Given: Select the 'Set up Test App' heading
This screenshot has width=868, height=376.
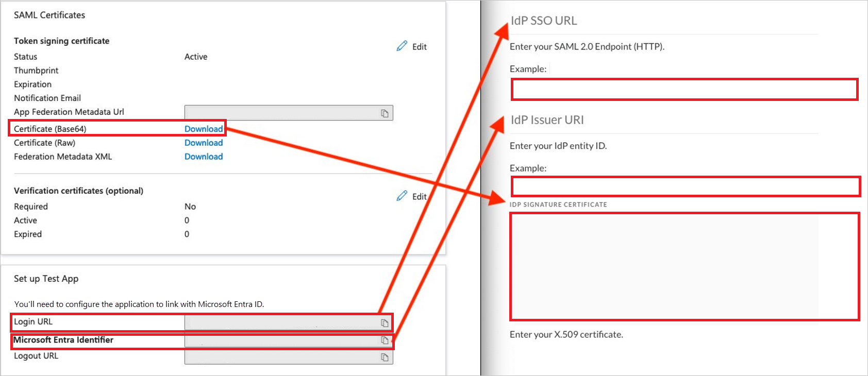Looking at the screenshot, I should [x=46, y=279].
